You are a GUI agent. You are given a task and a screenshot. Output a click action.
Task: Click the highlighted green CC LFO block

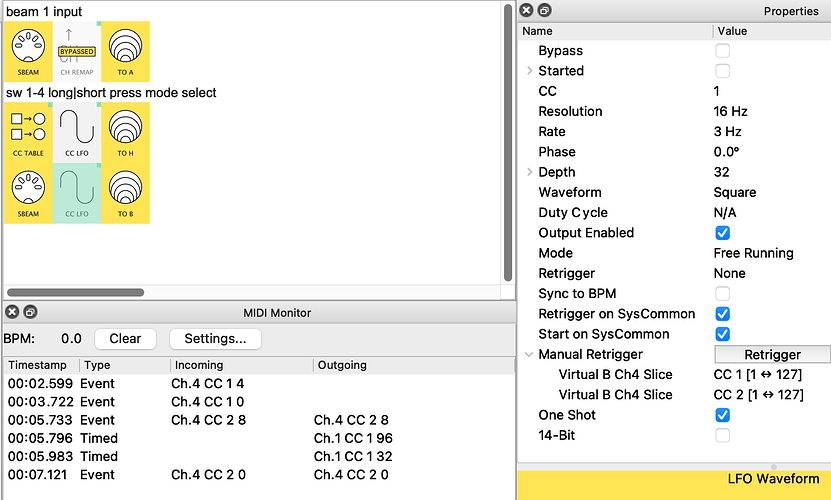(76, 193)
